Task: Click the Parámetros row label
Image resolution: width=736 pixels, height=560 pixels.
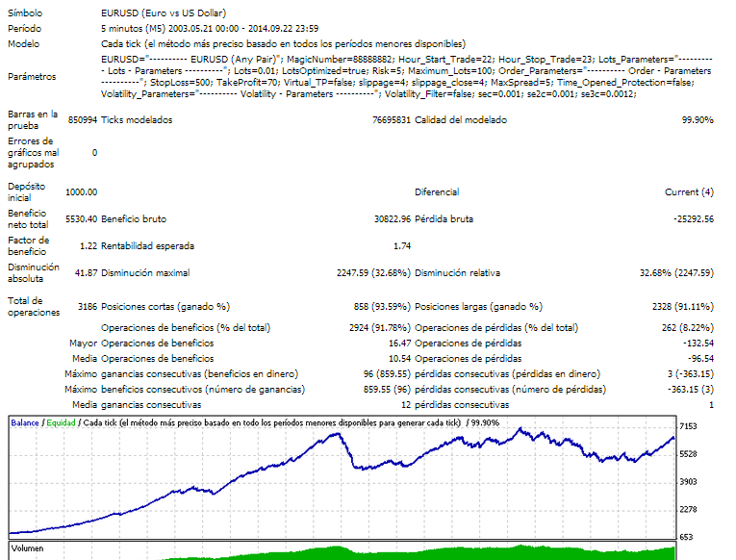Action: coord(32,77)
